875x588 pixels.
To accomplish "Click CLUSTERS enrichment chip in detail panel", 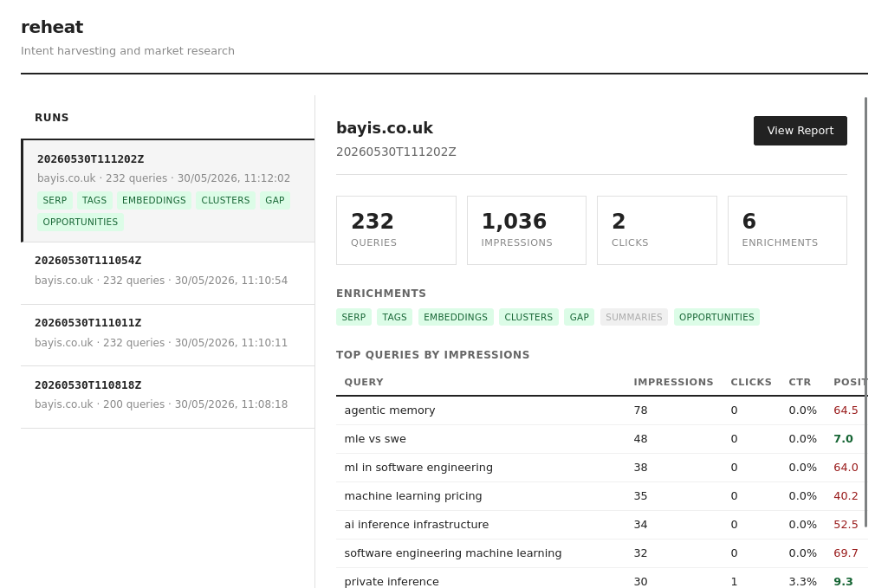I will pyautogui.click(x=528, y=317).
